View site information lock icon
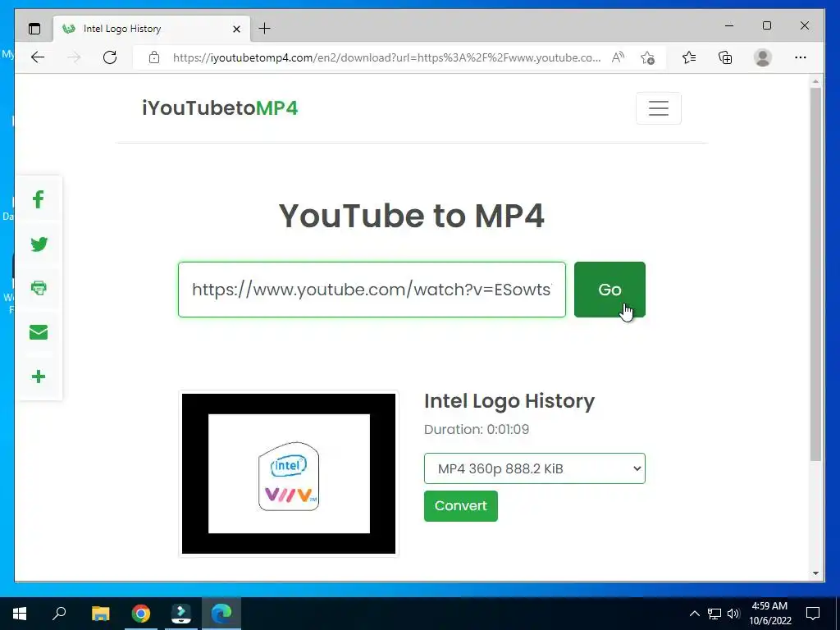 154,57
